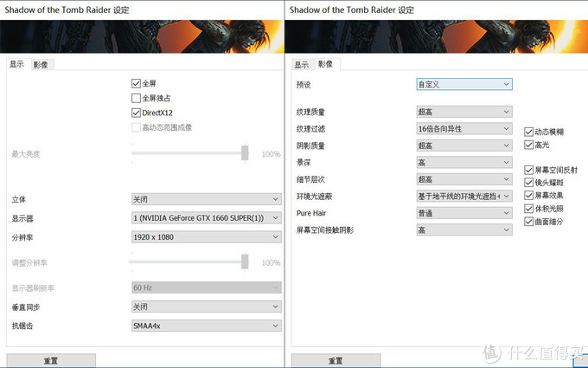Expand the 显示器 monitor dropdown showing GTX 1660 SUPER
Screen dimensions: 588x368
pos(207,218)
